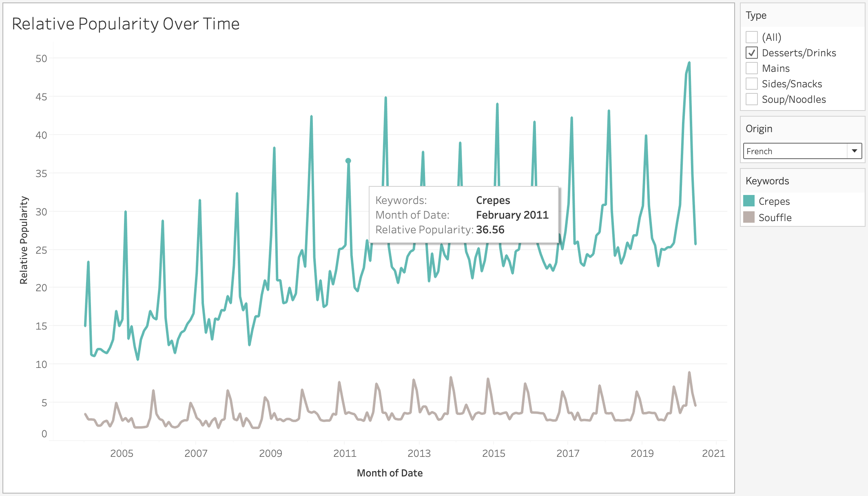Click the Relative Popularity axis label
This screenshot has width=868, height=496.
point(24,240)
